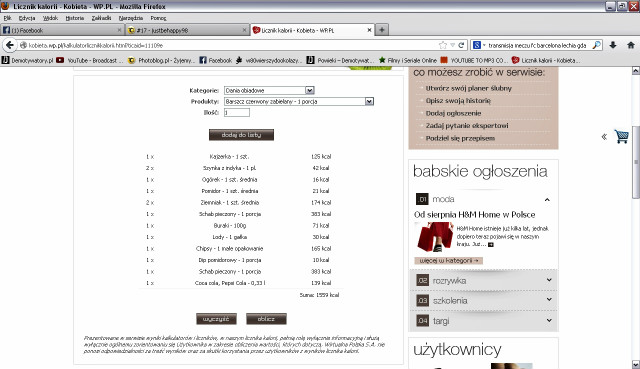640x369 pixels.
Task: Switch to the #17 - justbehappy98 tab
Action: click(186, 30)
